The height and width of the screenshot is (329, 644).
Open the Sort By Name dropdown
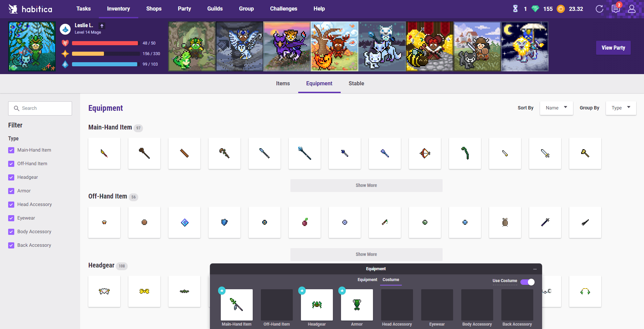click(x=556, y=108)
